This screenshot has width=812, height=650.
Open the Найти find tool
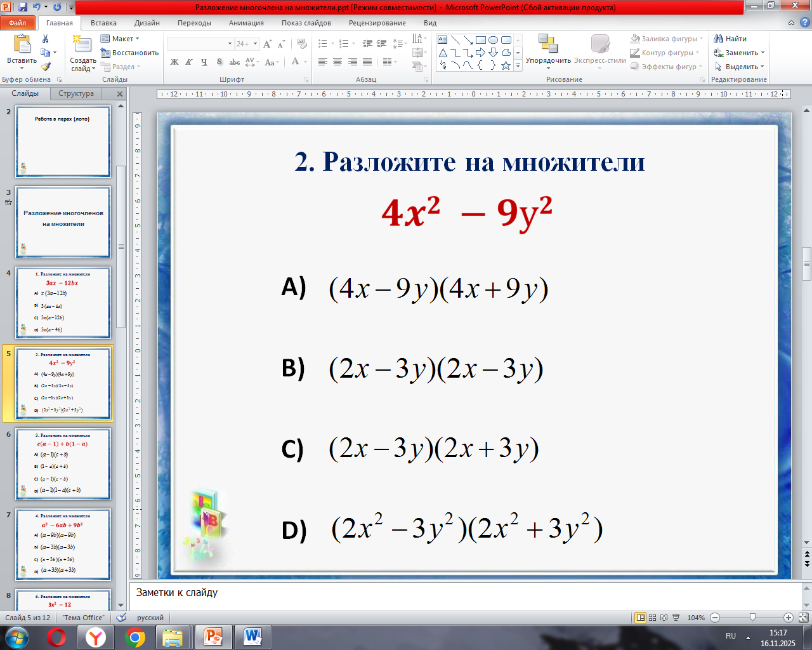(x=730, y=39)
